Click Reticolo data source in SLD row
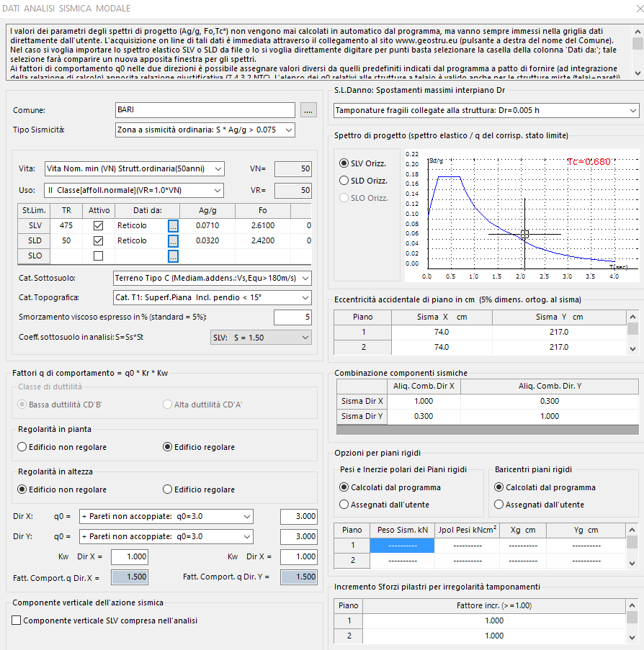The width and height of the screenshot is (644, 650). pos(132,241)
